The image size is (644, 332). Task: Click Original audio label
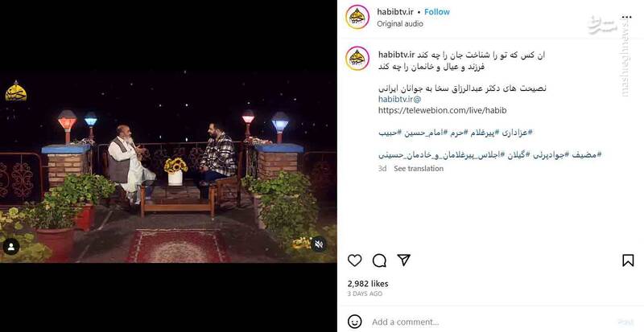pos(400,24)
